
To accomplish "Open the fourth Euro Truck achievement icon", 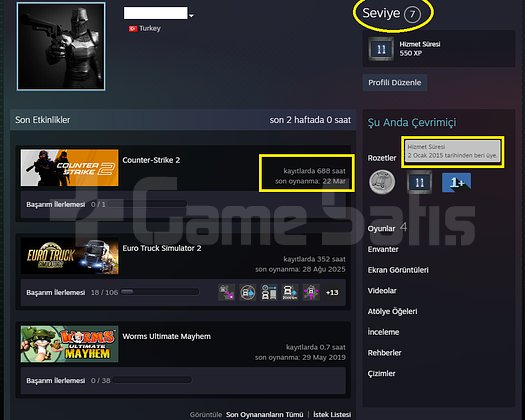I will (290, 292).
